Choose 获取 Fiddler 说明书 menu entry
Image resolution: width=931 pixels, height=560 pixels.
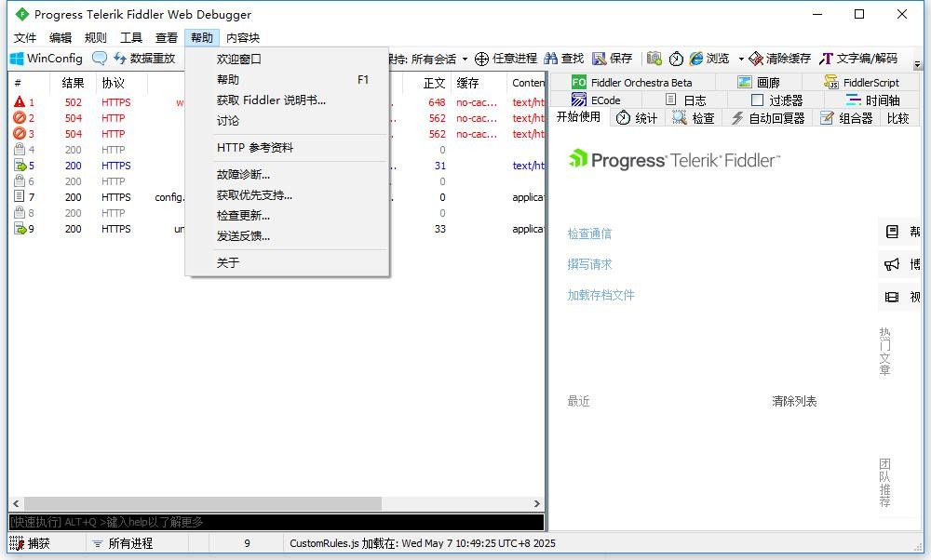tap(288, 100)
